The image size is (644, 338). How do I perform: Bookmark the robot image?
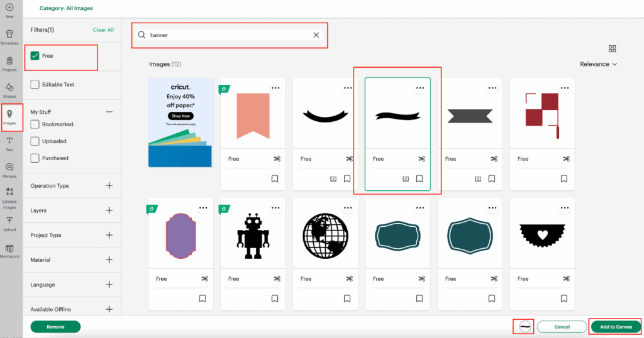[275, 298]
